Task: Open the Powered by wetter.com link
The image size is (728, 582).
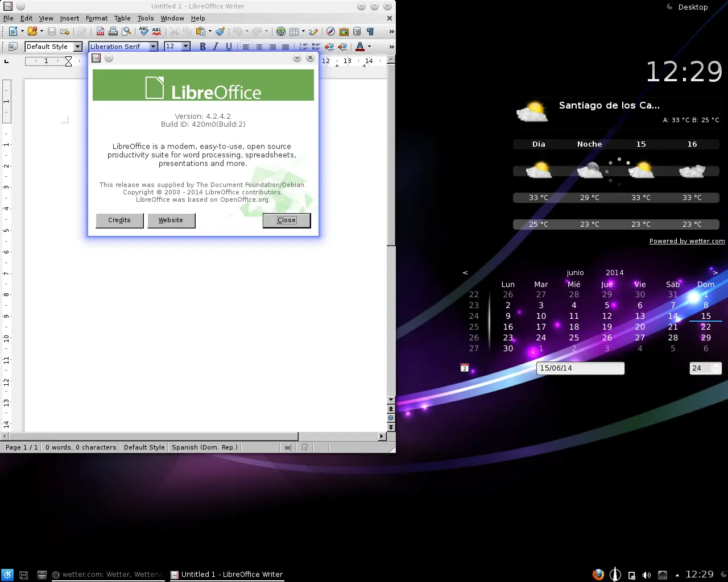Action: [687, 241]
